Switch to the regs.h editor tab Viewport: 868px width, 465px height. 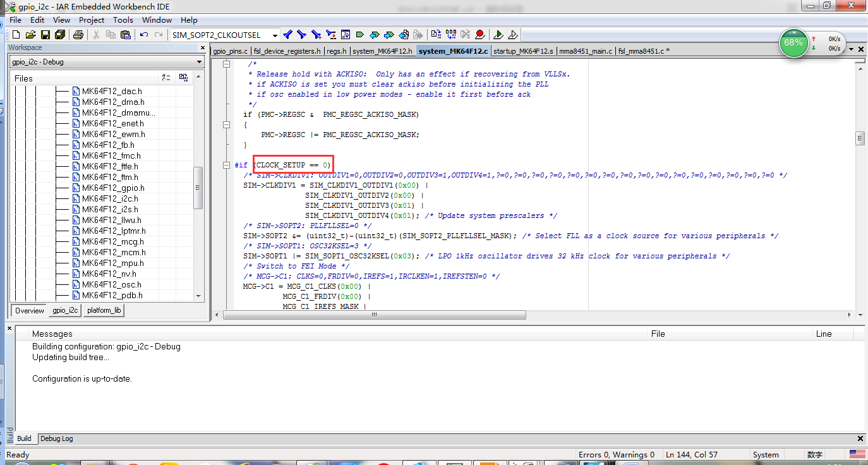[x=337, y=51]
